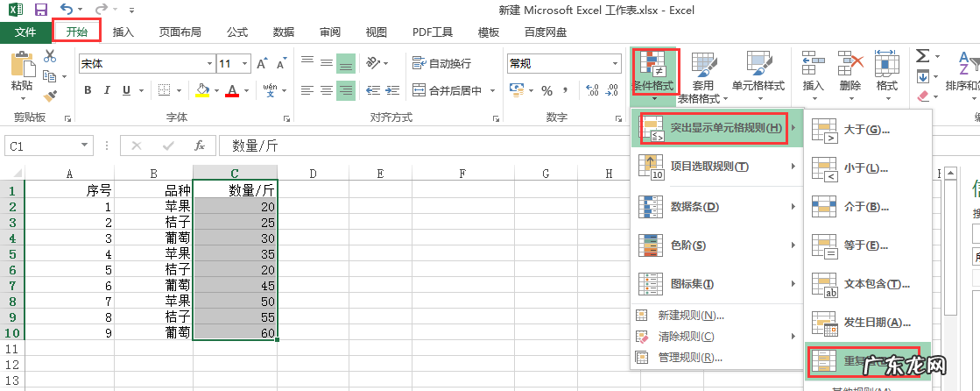980x391 pixels.
Task: Click the accounting number format icon
Action: [516, 90]
